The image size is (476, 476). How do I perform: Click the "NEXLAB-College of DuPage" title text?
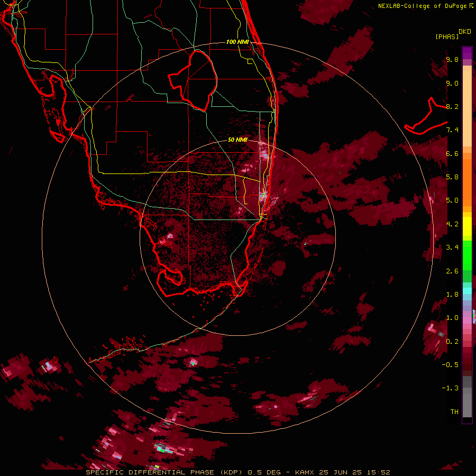423,6
